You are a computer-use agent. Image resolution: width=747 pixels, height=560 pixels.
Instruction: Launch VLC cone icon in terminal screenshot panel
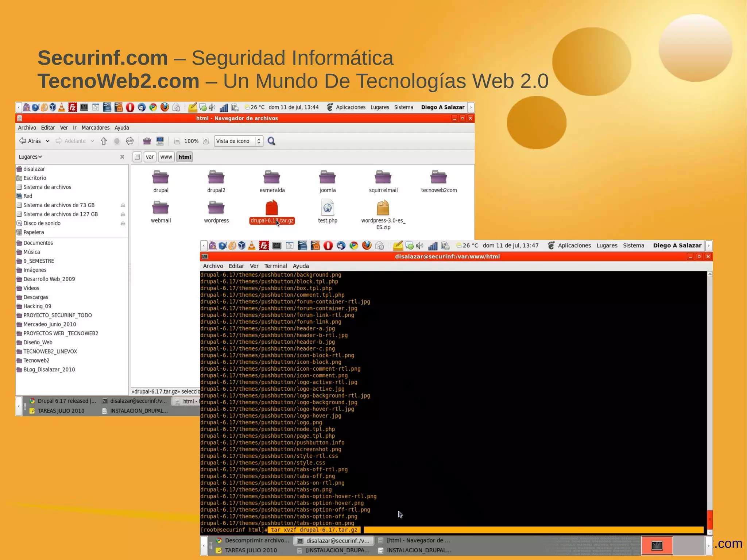(252, 246)
